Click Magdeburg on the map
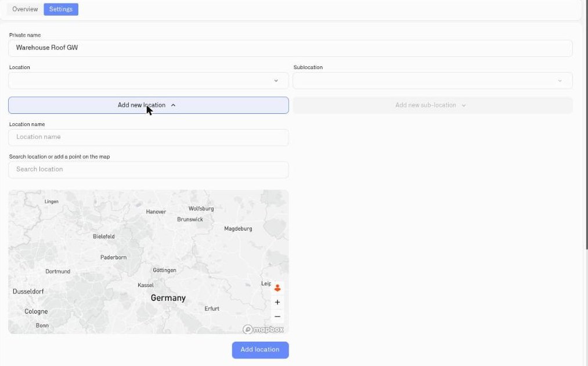This screenshot has height=366, width=588. coord(238,229)
